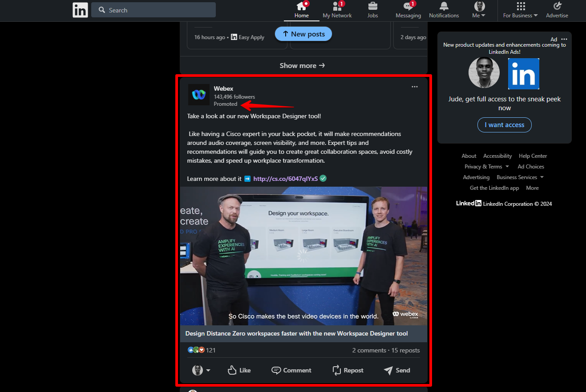
Task: Expand the For Business dropdown
Action: pos(520,10)
